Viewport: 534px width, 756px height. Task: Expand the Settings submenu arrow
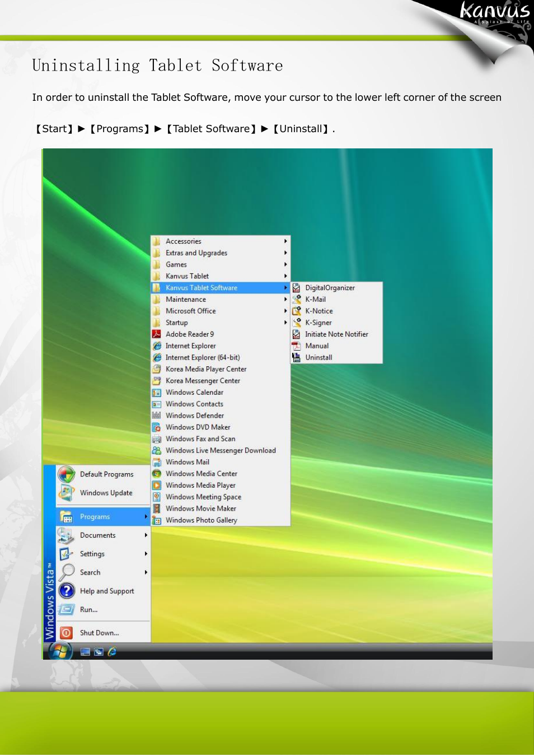tap(146, 554)
